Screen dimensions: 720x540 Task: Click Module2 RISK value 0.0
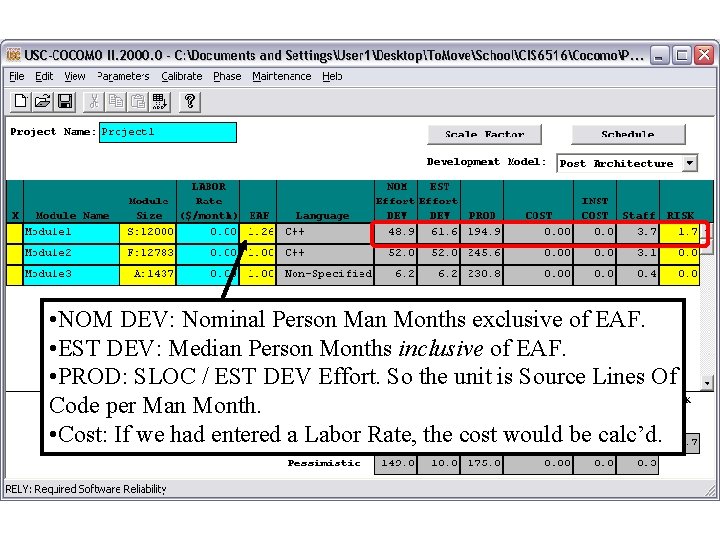pyautogui.click(x=680, y=253)
